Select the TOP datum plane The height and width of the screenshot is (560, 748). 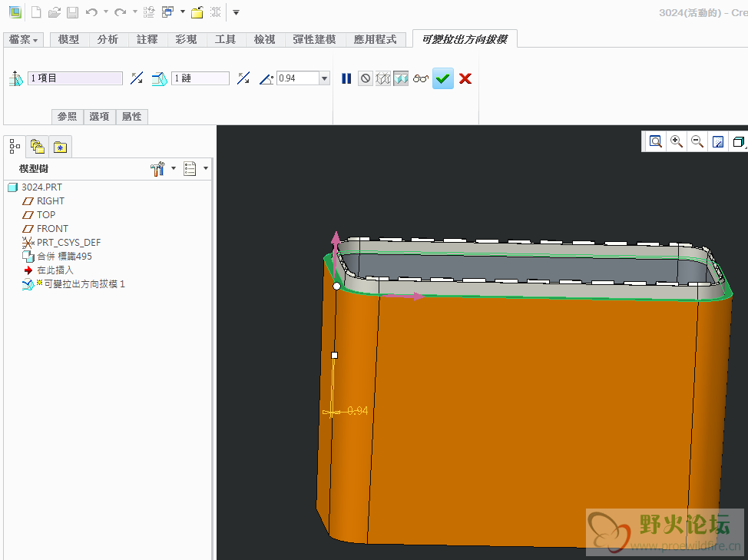pyautogui.click(x=39, y=215)
